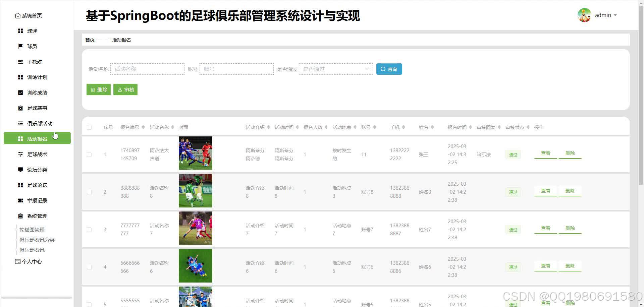Click 删除 for row 2 姓名8
Image resolution: width=644 pixels, height=307 pixels.
coord(570,191)
